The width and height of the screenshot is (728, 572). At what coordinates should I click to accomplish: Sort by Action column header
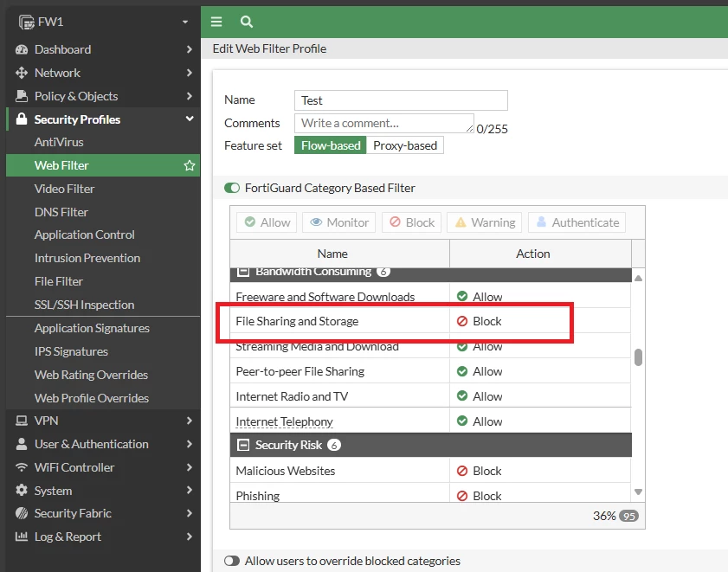point(540,254)
